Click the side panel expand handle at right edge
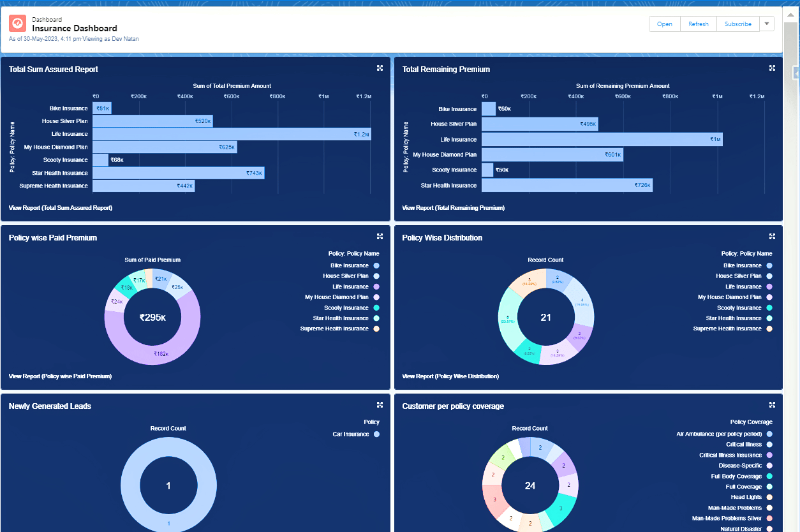The height and width of the screenshot is (532, 800). pos(796,71)
